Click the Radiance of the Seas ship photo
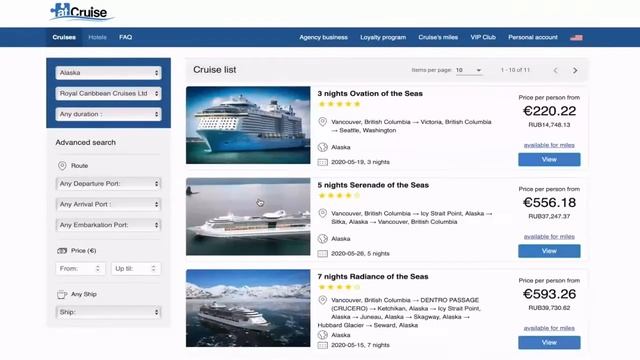640x360 pixels. point(248,308)
